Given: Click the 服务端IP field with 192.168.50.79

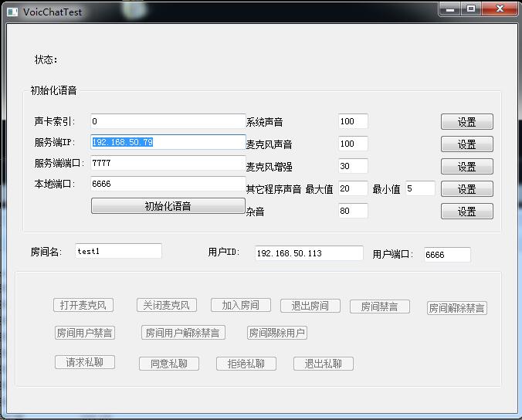Looking at the screenshot, I should 168,142.
